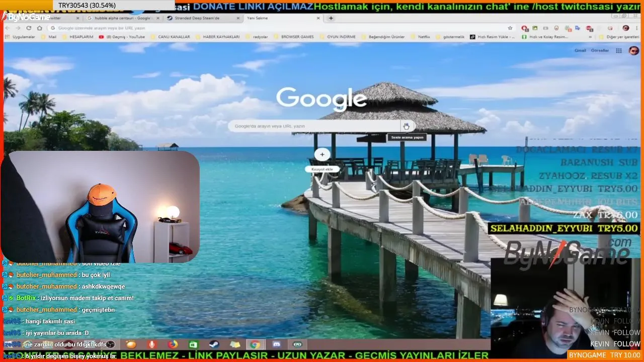Open Uygulamalar apps bookmark

click(x=20, y=37)
